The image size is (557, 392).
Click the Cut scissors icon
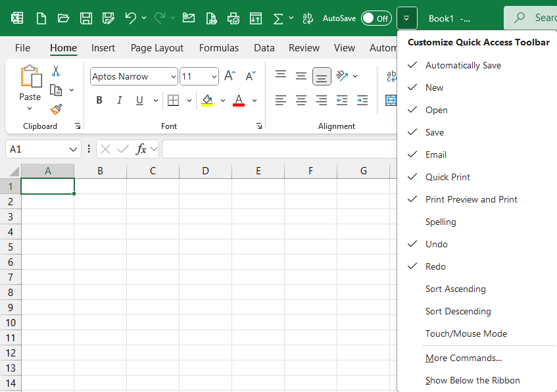tap(56, 71)
